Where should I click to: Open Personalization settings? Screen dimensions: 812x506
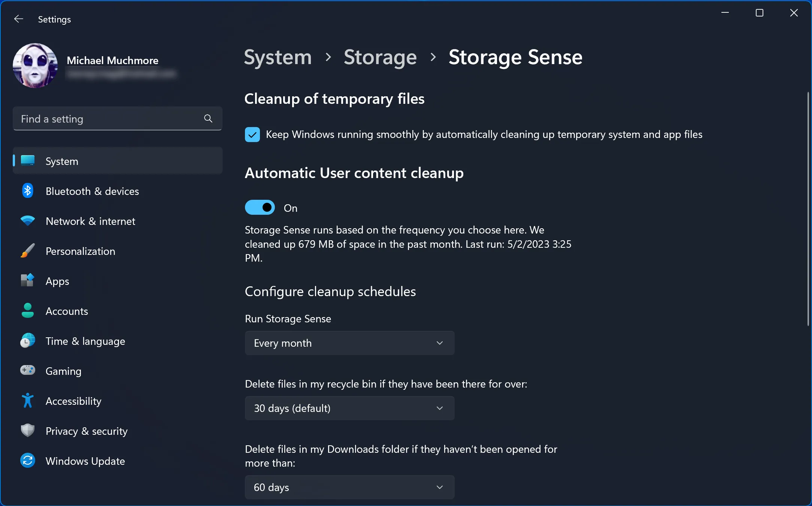[118, 251]
